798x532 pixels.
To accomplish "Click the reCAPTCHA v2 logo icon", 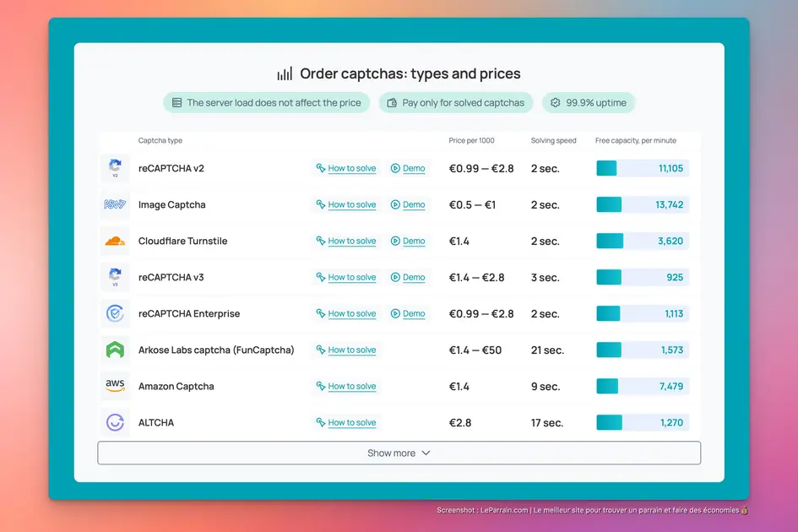I will click(x=115, y=168).
